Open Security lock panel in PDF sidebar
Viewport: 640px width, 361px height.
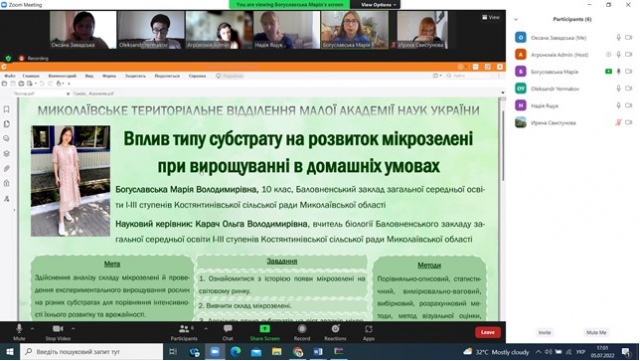click(7, 183)
